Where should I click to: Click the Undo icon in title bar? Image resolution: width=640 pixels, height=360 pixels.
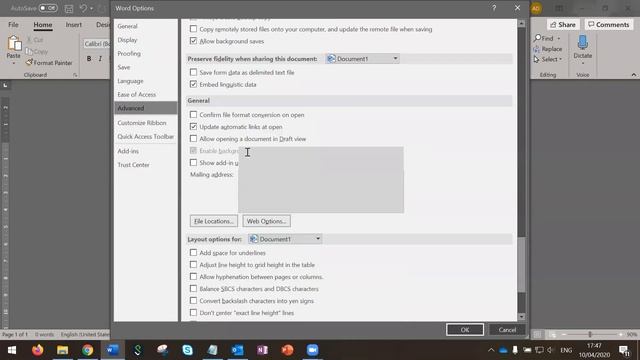[x=83, y=8]
